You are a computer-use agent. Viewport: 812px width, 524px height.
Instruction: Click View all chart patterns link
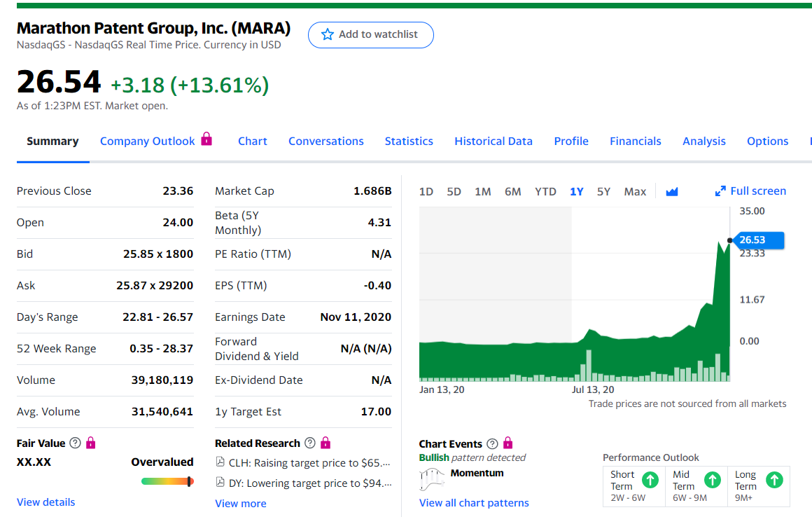(x=474, y=502)
